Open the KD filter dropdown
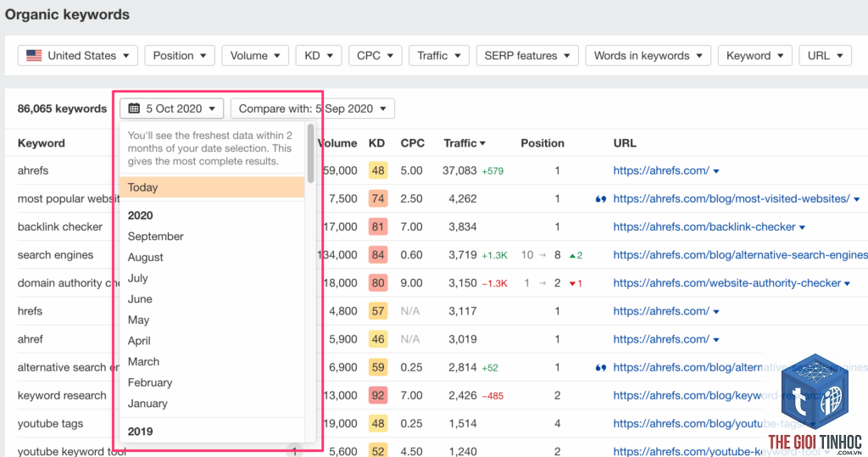The height and width of the screenshot is (457, 868). pyautogui.click(x=319, y=55)
